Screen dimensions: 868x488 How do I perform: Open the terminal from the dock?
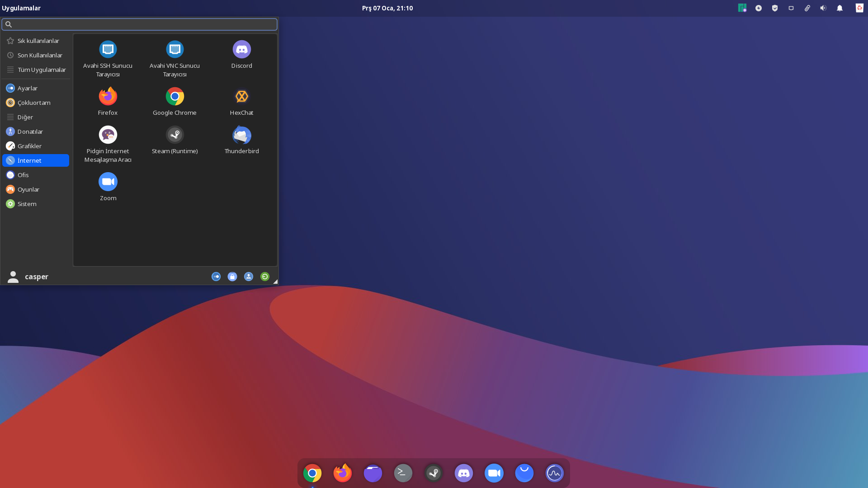point(403,473)
